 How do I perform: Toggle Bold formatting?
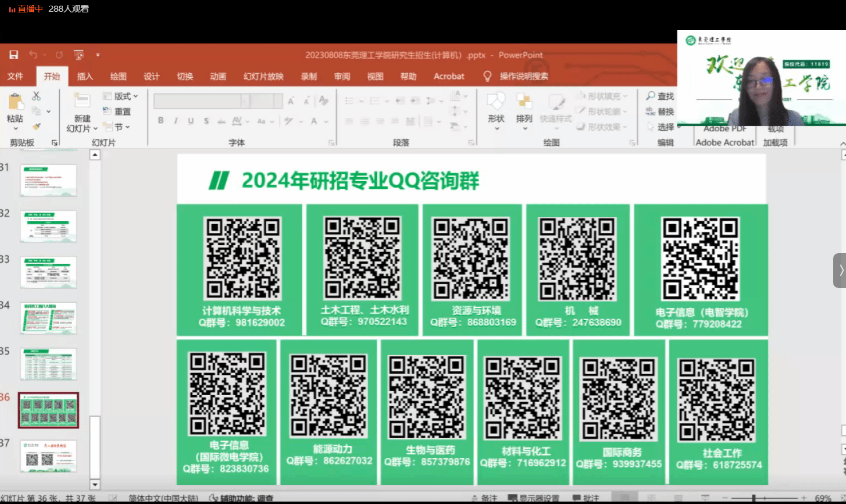point(161,121)
